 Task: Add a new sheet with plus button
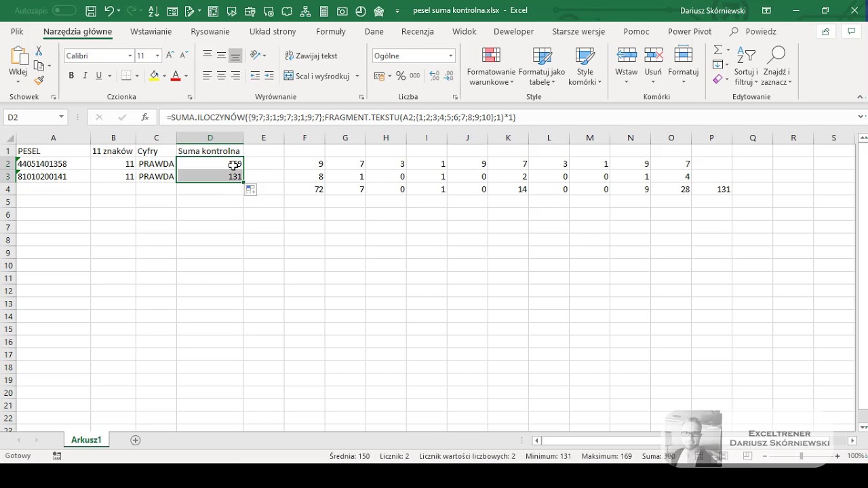point(135,440)
